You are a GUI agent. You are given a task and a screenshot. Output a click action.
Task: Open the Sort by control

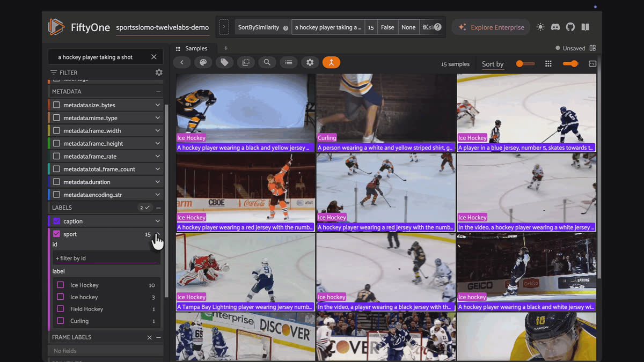point(493,64)
